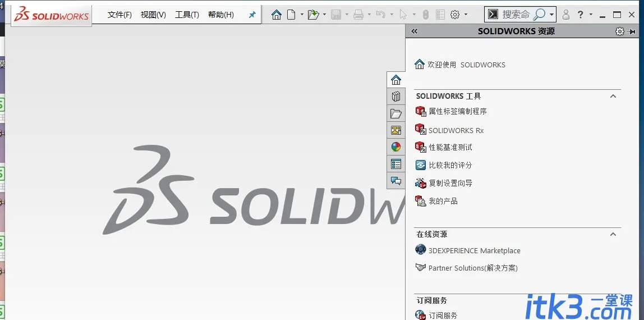Click the Save floppy disk icon
This screenshot has height=320, width=644.
coord(337,15)
